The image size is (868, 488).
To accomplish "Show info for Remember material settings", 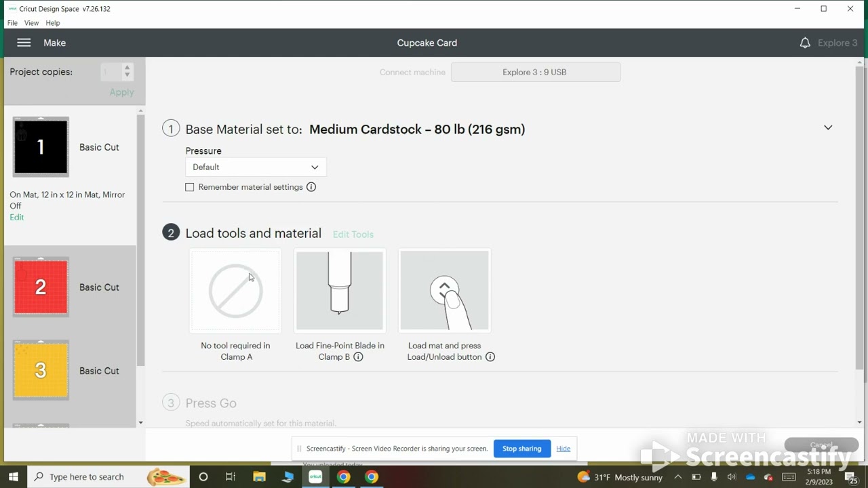I will (x=311, y=187).
